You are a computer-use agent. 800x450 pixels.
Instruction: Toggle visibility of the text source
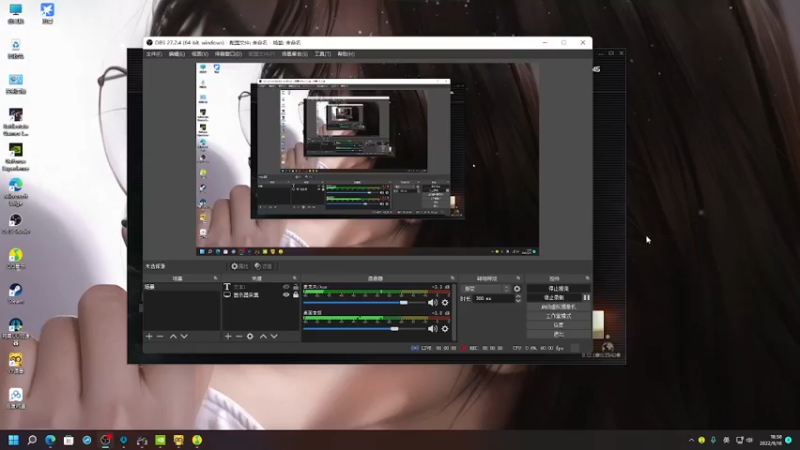pyautogui.click(x=286, y=287)
